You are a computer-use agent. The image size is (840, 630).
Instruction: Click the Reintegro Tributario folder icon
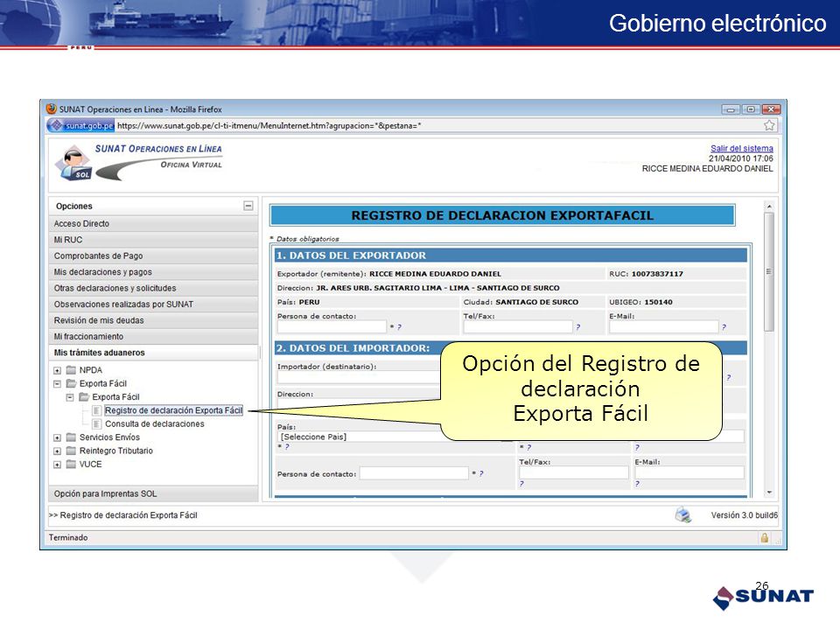[x=71, y=451]
